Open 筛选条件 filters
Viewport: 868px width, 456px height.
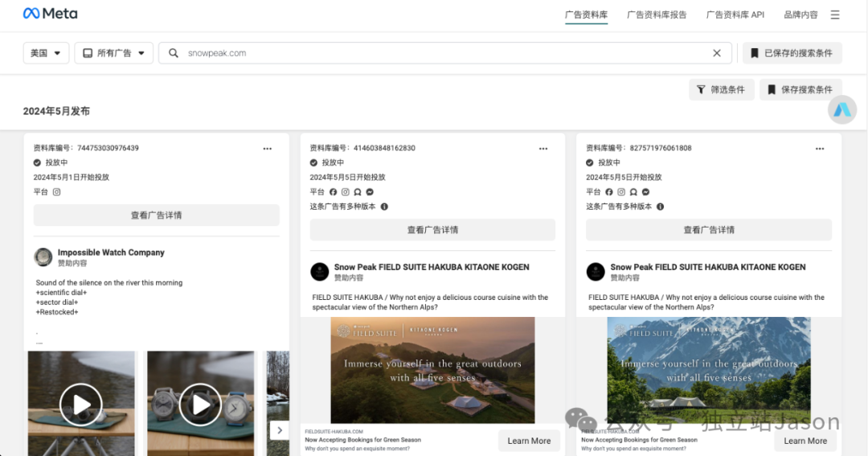(x=721, y=89)
